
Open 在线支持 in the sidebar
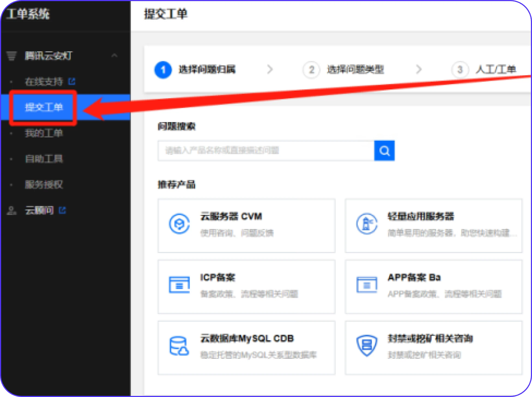click(44, 82)
